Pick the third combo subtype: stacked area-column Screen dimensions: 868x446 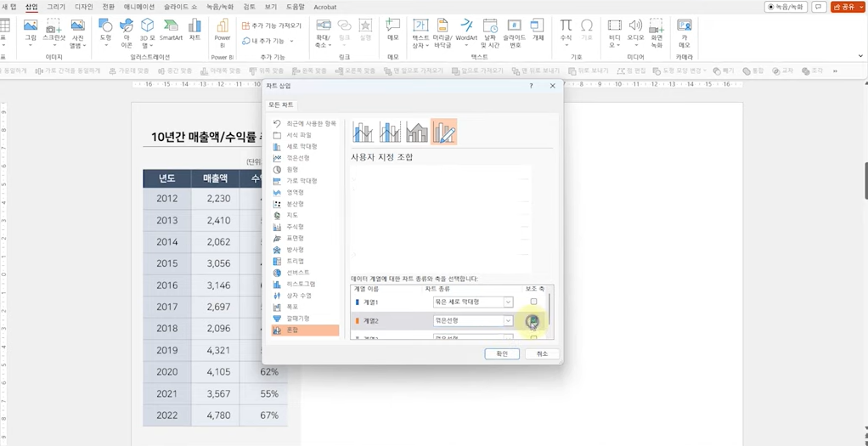point(417,132)
